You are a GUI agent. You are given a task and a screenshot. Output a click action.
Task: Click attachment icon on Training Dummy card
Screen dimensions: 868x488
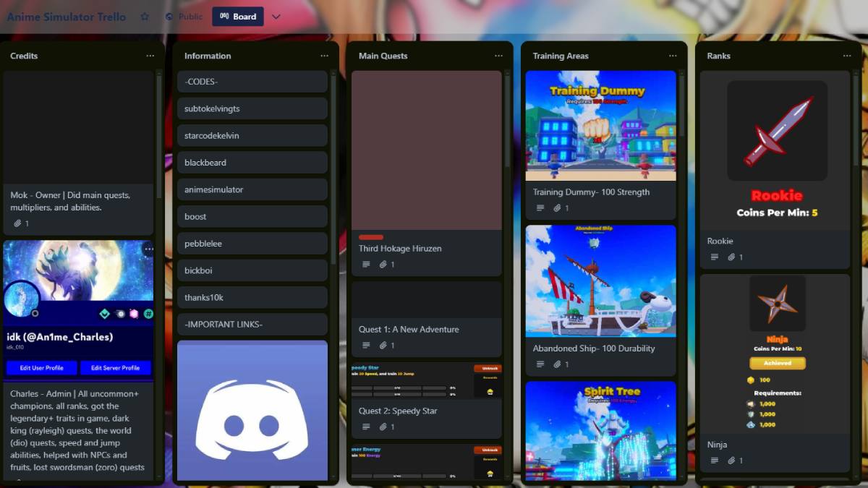pos(558,208)
